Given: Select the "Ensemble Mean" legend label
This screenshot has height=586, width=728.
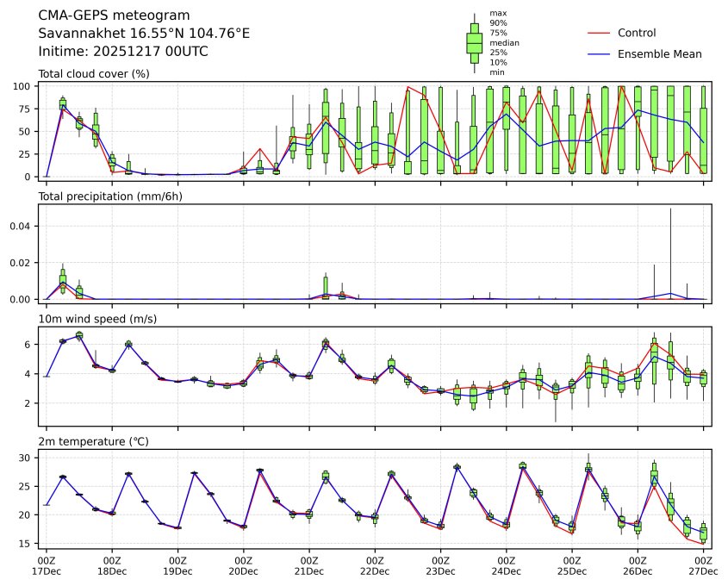Looking at the screenshot, I should 659,54.
